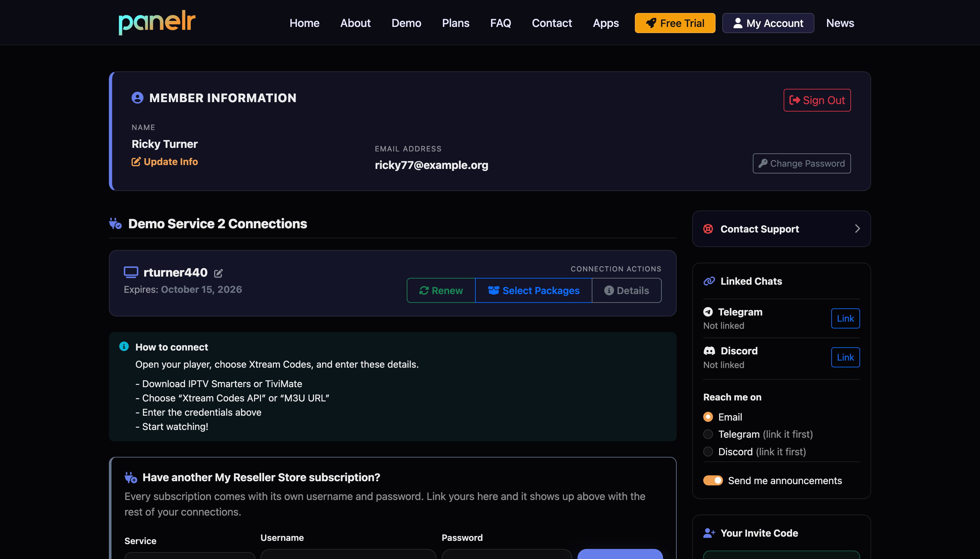Screen dimensions: 980x559
Task: Open the Details connection button
Action: [626, 291]
